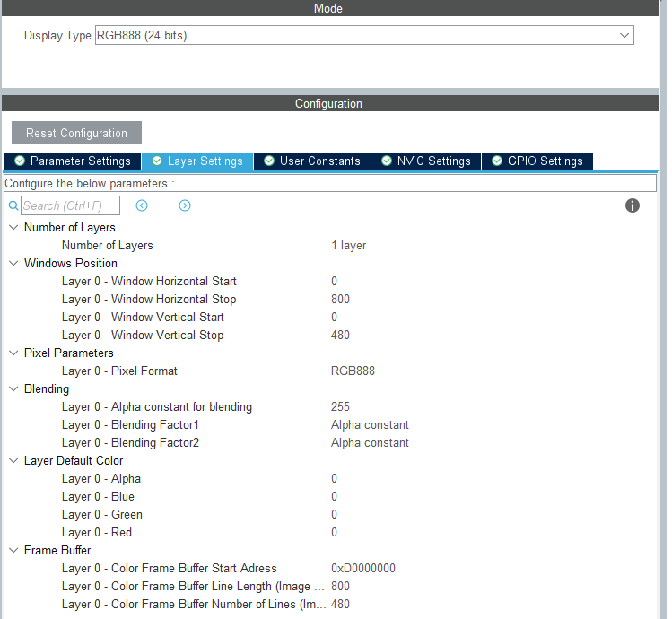The image size is (672, 619).
Task: Select 'Layer 0 - Window Horizontal Start' label
Action: [149, 281]
